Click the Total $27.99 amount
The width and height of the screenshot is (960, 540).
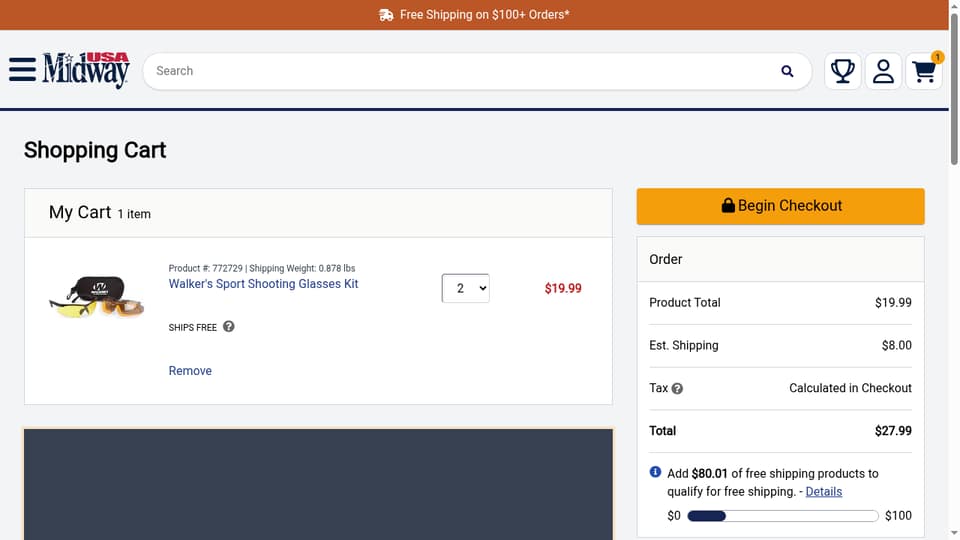click(x=893, y=431)
